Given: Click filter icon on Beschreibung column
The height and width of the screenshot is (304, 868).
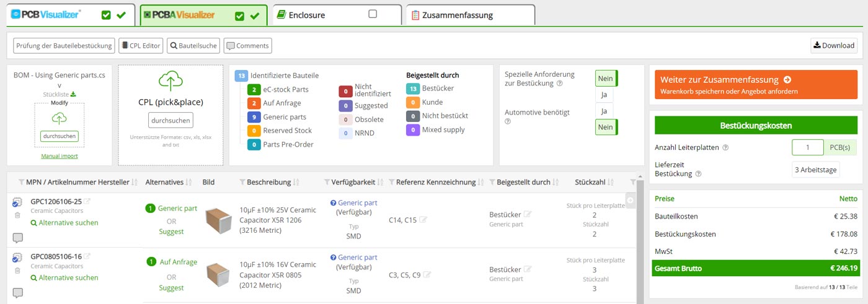Looking at the screenshot, I should pyautogui.click(x=242, y=183).
